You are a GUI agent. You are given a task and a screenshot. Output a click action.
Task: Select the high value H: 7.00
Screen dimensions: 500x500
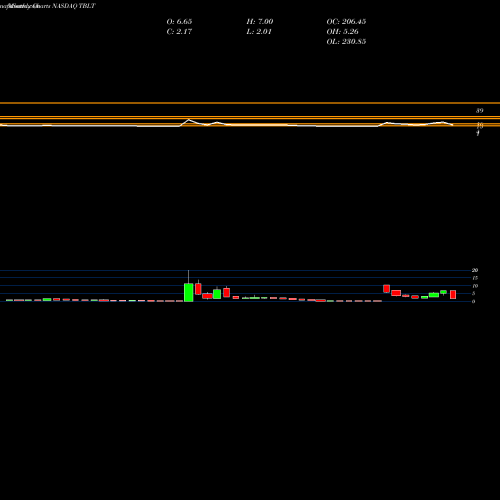tap(260, 22)
